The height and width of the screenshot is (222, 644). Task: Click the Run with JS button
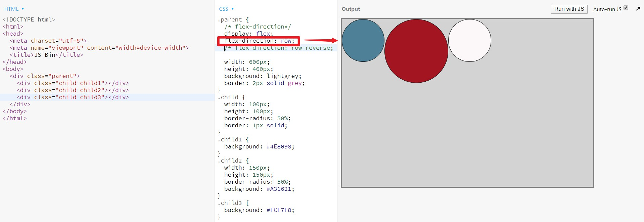[x=569, y=9]
